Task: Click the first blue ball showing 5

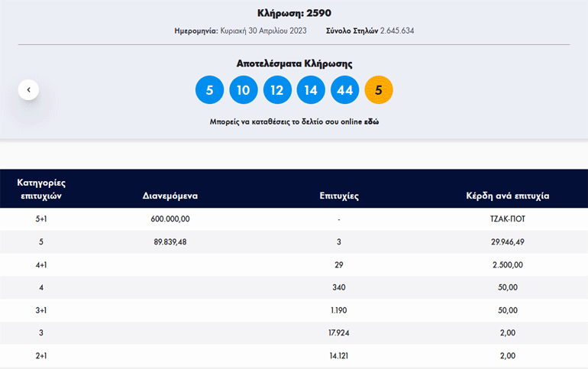Action: coord(209,89)
